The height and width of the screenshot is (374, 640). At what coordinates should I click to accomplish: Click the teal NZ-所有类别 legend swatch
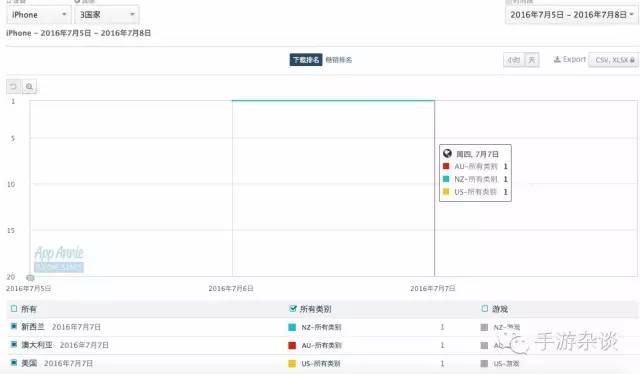point(292,327)
